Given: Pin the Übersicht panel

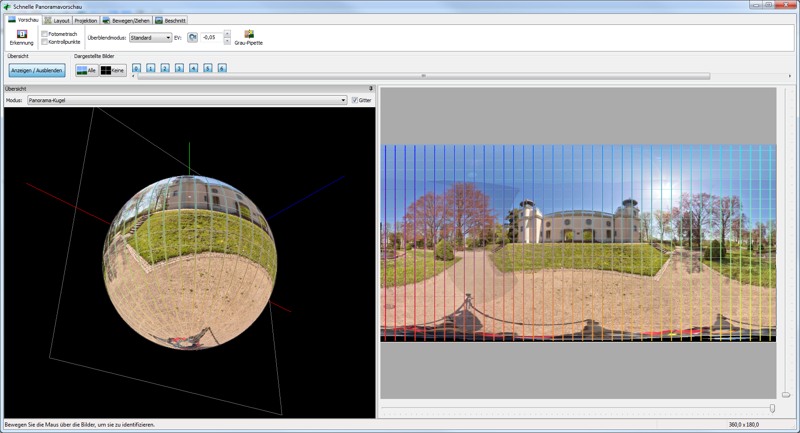Looking at the screenshot, I should 371,89.
